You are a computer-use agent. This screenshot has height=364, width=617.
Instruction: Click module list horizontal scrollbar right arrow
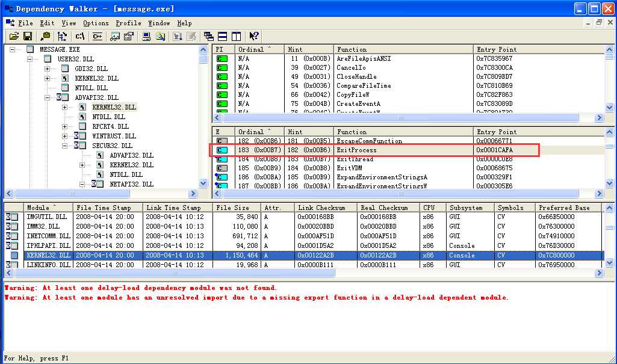(599, 273)
